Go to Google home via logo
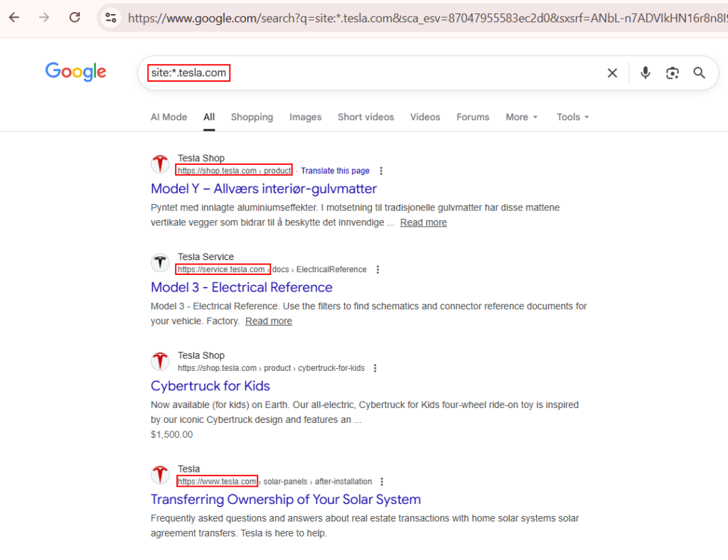The image size is (728, 560). (x=75, y=72)
